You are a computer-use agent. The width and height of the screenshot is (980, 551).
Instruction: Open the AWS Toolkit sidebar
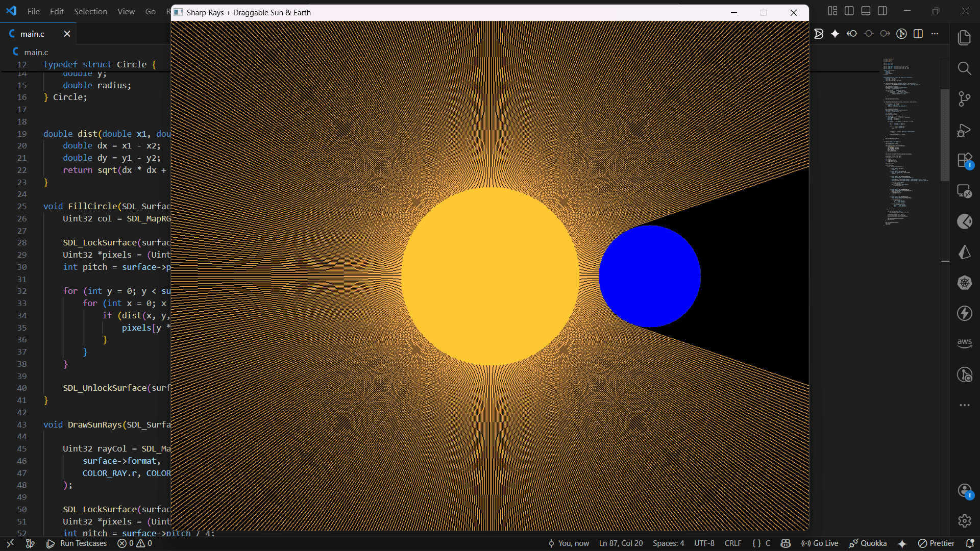coord(965,343)
